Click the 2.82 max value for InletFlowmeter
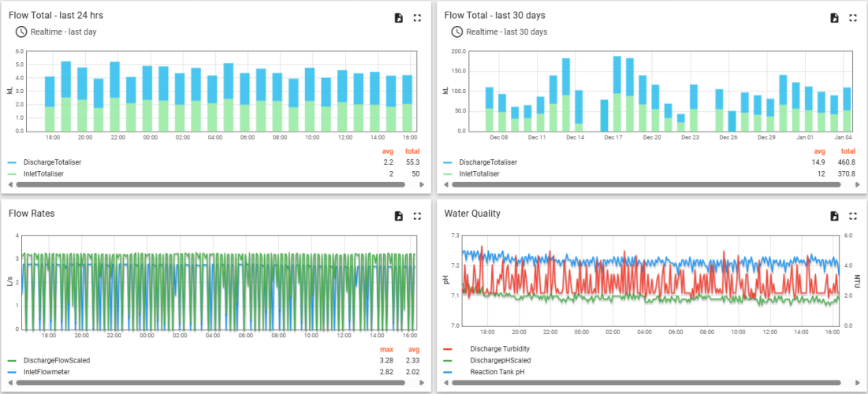 coord(386,372)
